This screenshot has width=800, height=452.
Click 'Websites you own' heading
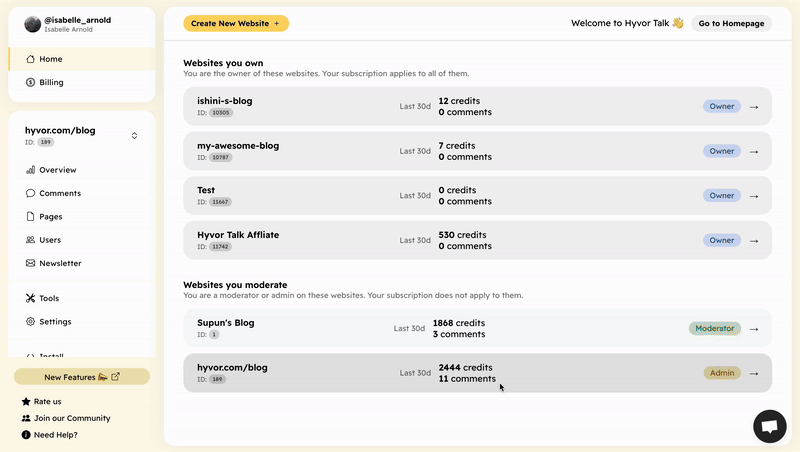(223, 63)
